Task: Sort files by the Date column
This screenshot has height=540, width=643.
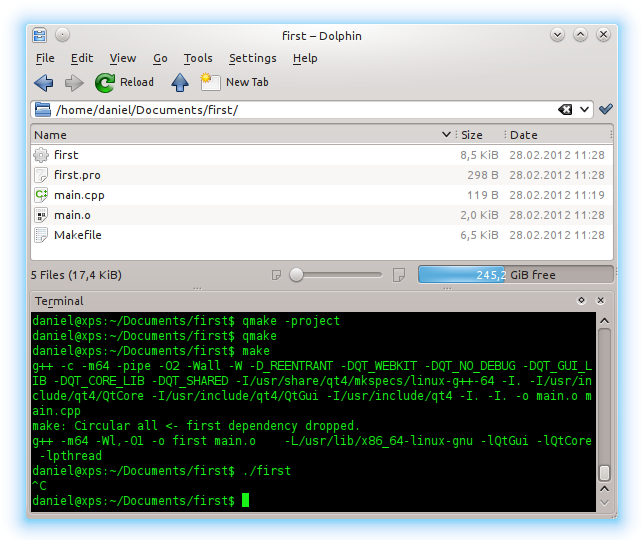Action: 523,134
